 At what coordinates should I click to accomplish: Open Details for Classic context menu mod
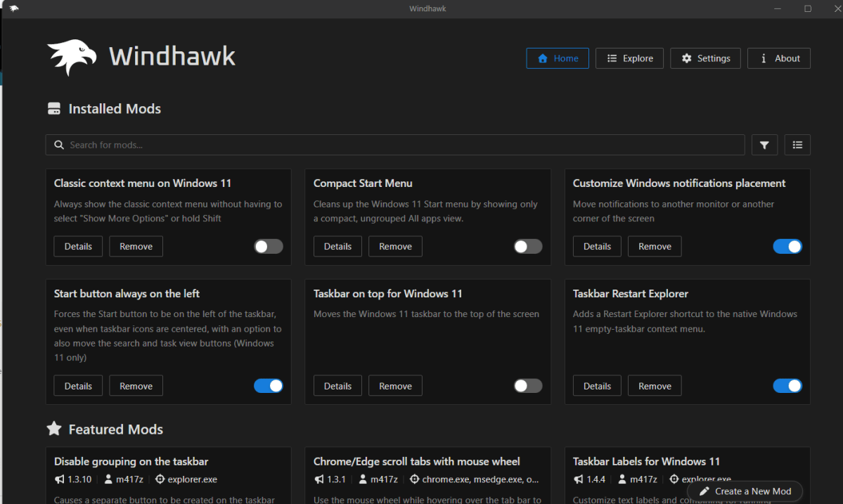[x=78, y=247]
